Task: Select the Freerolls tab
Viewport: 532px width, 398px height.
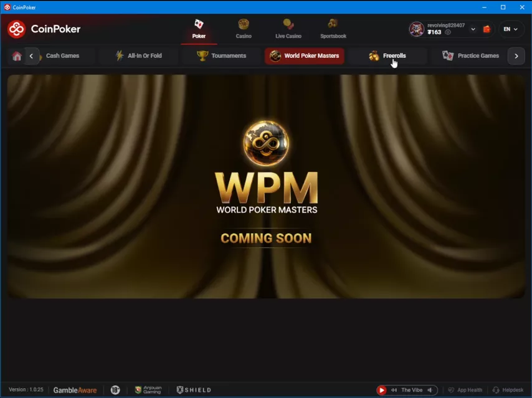Action: click(387, 56)
